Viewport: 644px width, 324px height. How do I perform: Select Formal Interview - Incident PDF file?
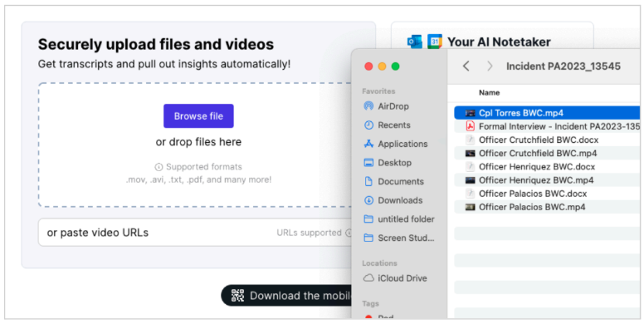pyautogui.click(x=547, y=126)
